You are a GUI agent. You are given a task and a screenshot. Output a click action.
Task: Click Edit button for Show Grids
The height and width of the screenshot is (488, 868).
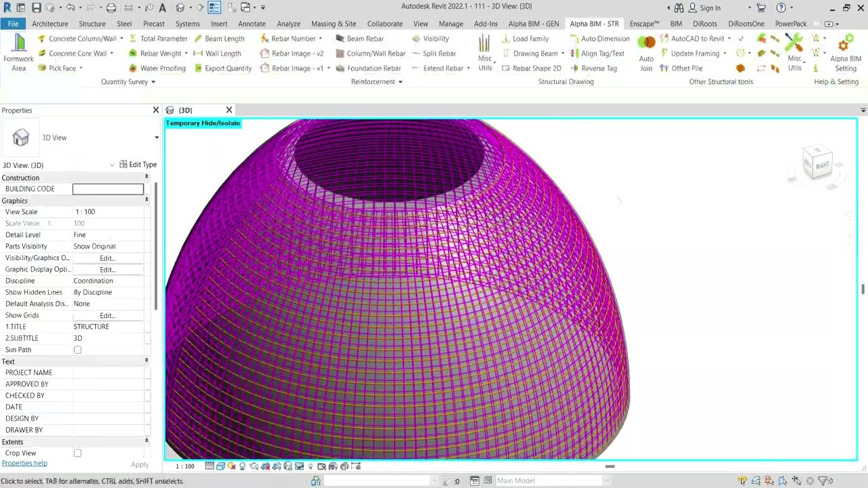pyautogui.click(x=107, y=316)
